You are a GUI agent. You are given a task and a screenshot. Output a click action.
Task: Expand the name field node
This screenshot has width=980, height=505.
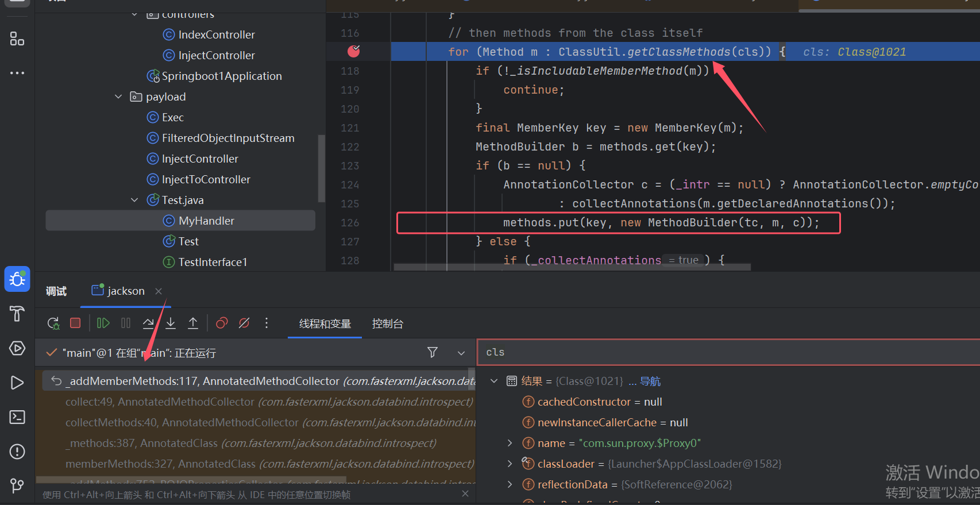510,443
